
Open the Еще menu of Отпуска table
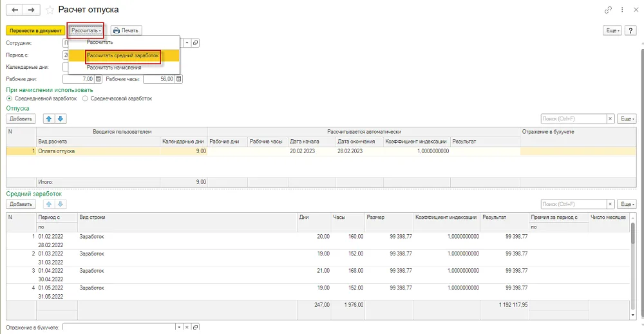click(x=627, y=118)
